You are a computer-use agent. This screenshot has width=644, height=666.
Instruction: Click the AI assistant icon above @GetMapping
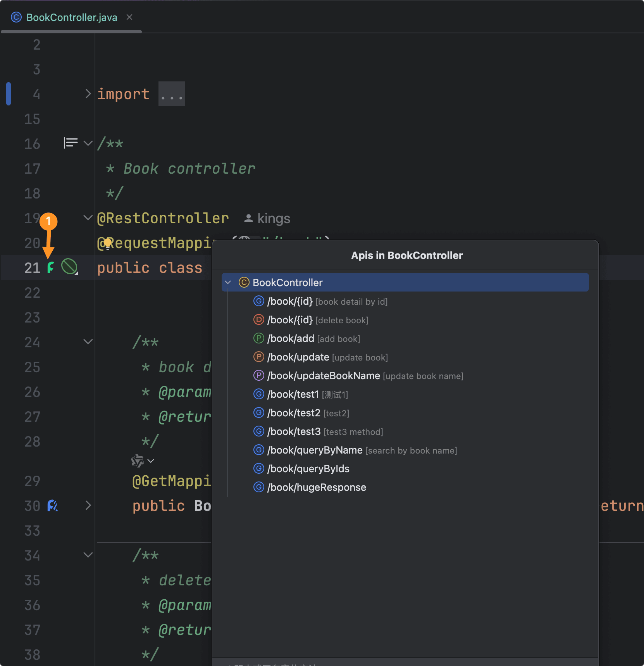tap(138, 461)
